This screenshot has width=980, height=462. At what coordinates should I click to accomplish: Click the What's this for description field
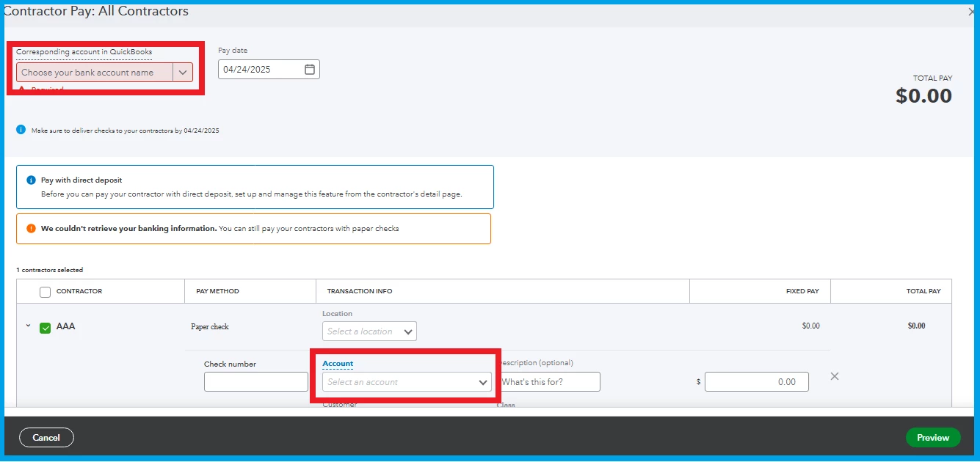coord(549,382)
